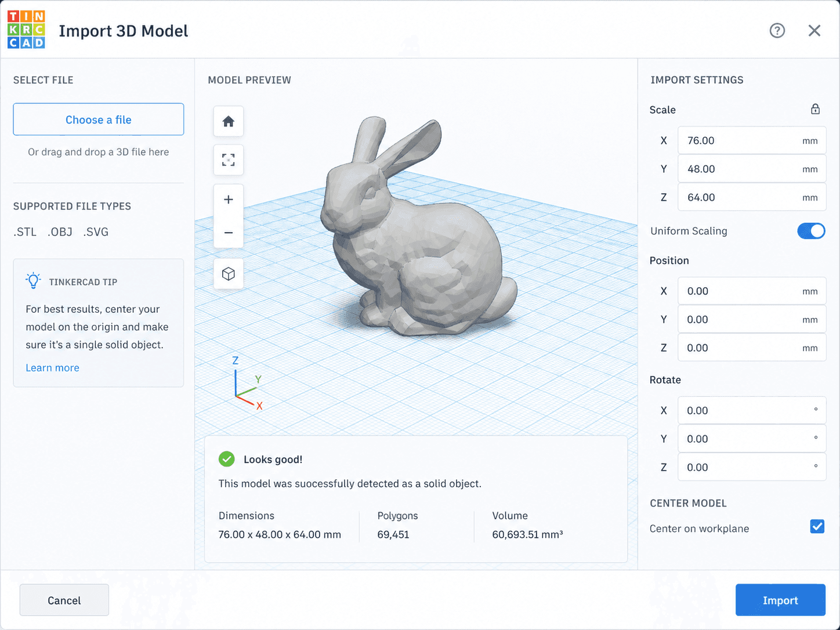The image size is (840, 630).
Task: Zoom out using the minus icon
Action: pos(228,233)
